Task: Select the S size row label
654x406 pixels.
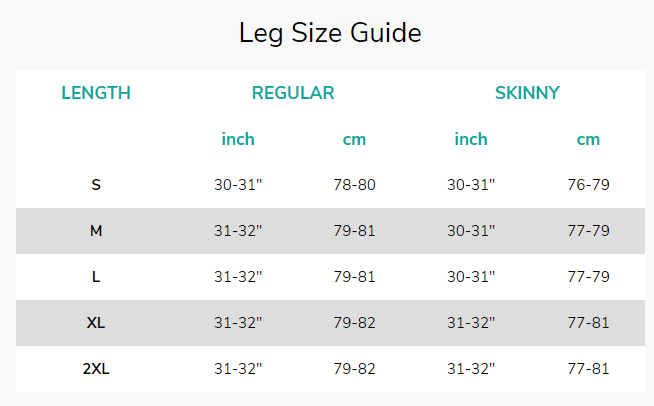Action: [x=96, y=185]
